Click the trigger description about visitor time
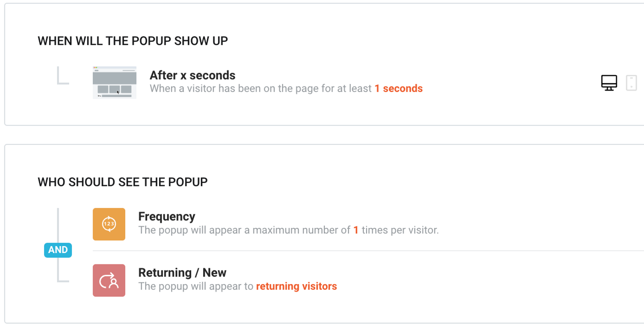Screen dimensions: 644x325 click(x=286, y=89)
